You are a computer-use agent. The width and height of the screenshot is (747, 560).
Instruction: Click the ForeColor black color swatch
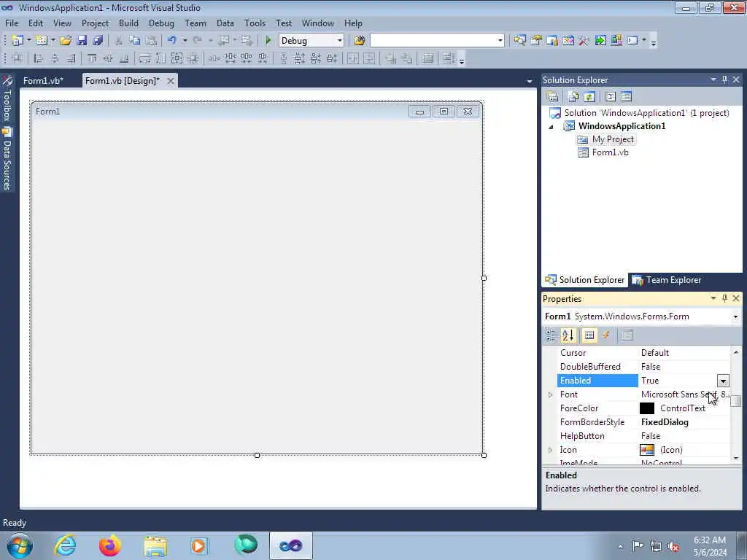pyautogui.click(x=647, y=408)
